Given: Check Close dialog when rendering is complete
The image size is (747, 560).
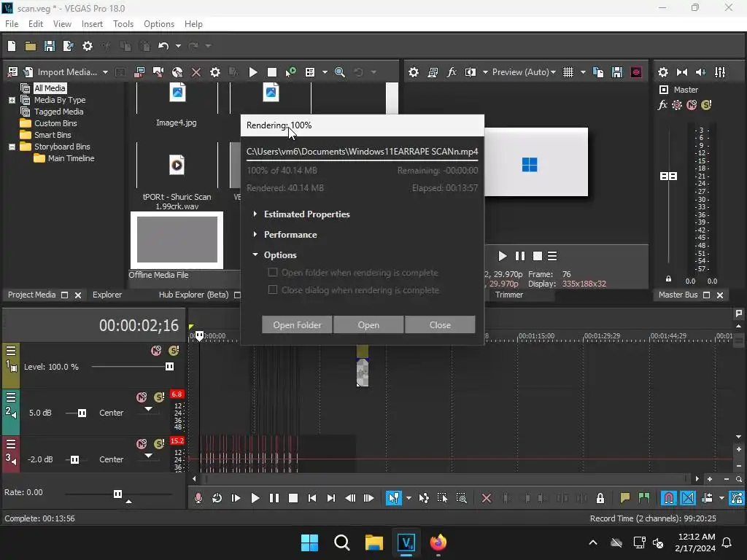Looking at the screenshot, I should pos(273,290).
